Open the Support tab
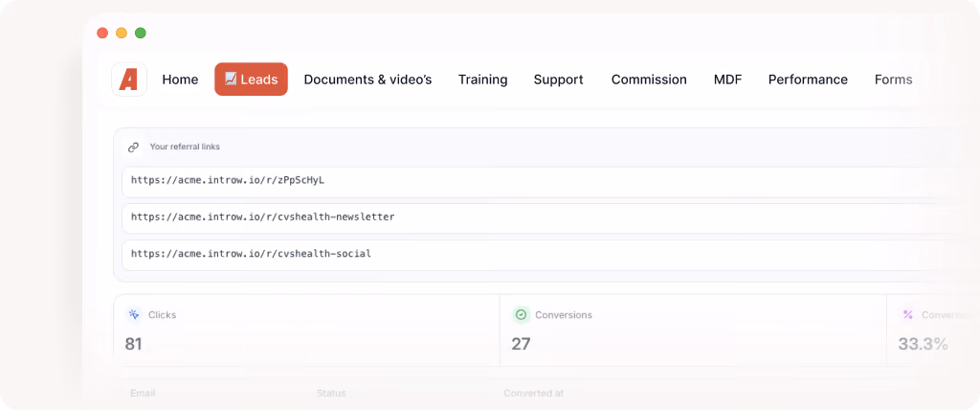The height and width of the screenshot is (410, 980). pos(558,80)
